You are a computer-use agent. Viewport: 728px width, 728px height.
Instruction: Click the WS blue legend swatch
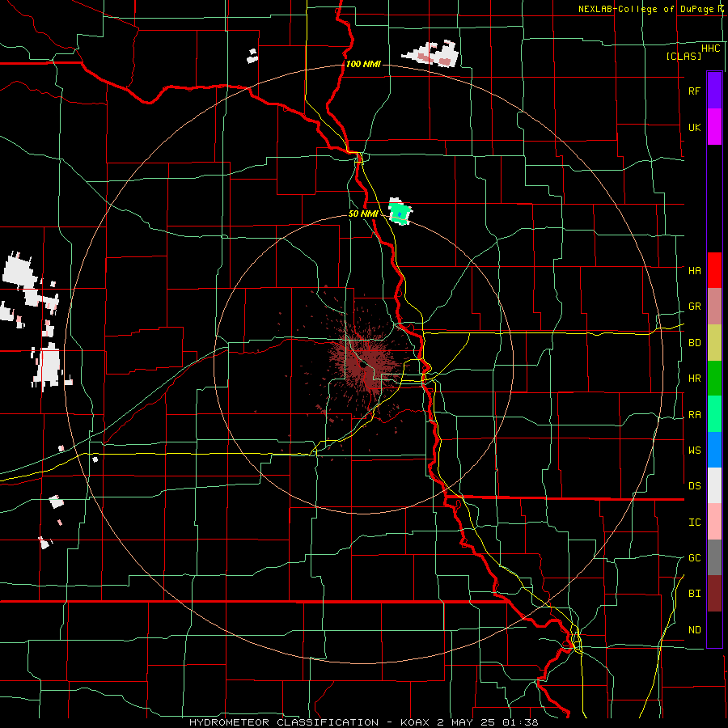[714, 450]
